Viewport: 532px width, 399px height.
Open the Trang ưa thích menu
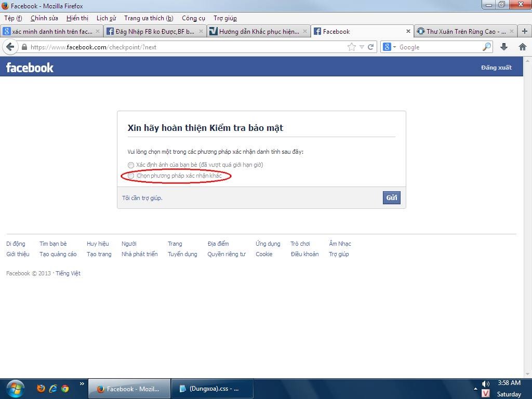click(x=149, y=18)
